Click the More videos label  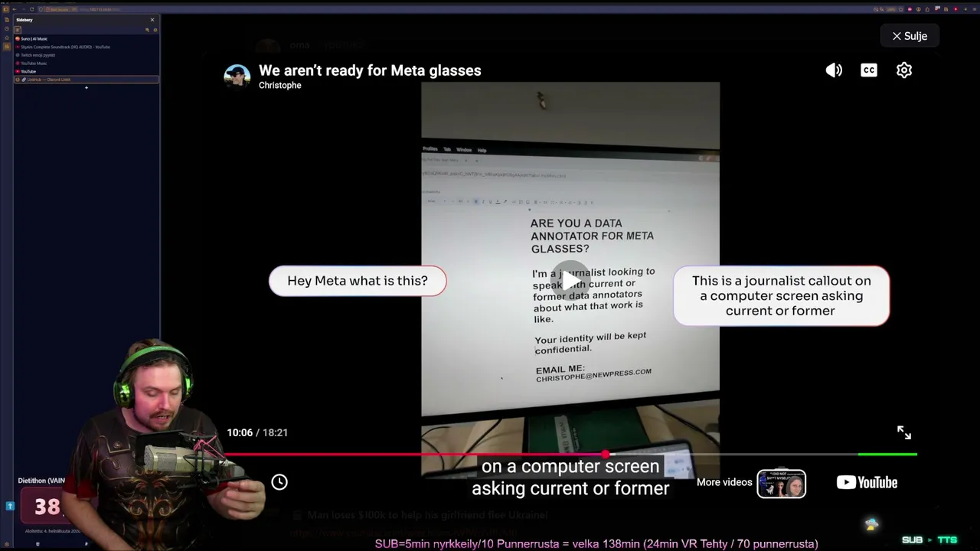[x=724, y=482]
